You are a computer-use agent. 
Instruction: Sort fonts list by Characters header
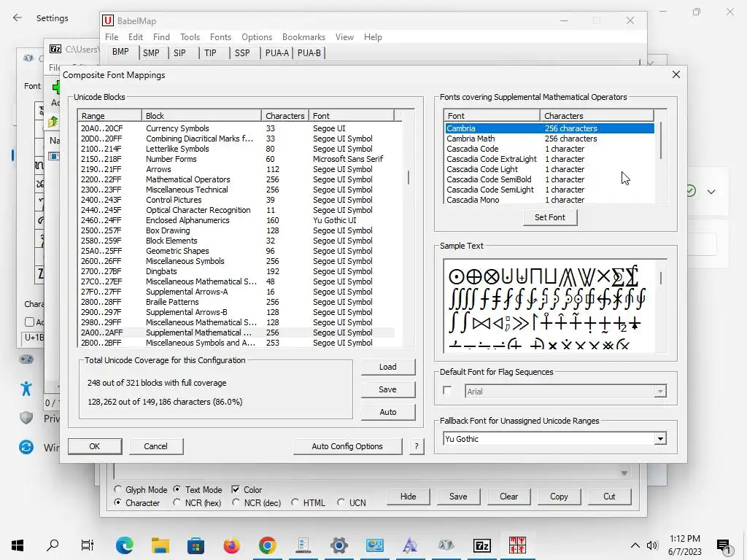pos(597,116)
